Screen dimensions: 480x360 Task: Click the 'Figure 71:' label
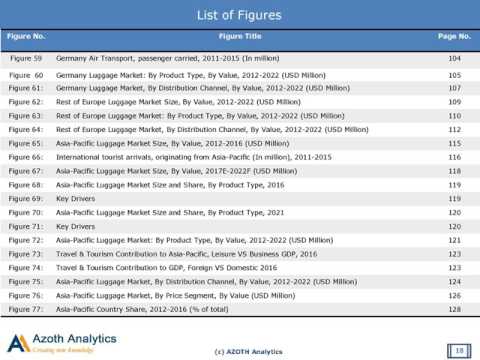pos(26,227)
